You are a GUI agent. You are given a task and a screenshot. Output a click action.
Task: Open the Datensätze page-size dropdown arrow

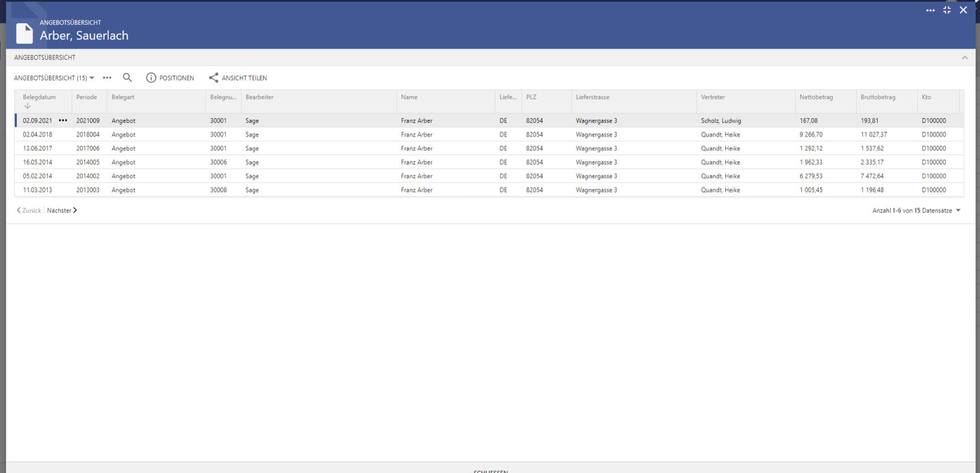tap(958, 210)
